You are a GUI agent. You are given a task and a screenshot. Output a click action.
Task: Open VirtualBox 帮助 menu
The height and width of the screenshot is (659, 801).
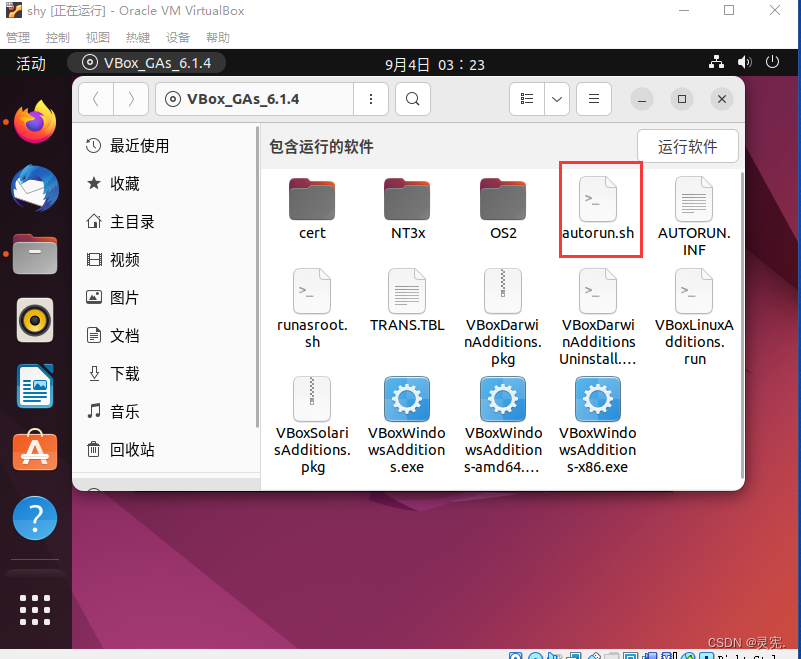218,37
